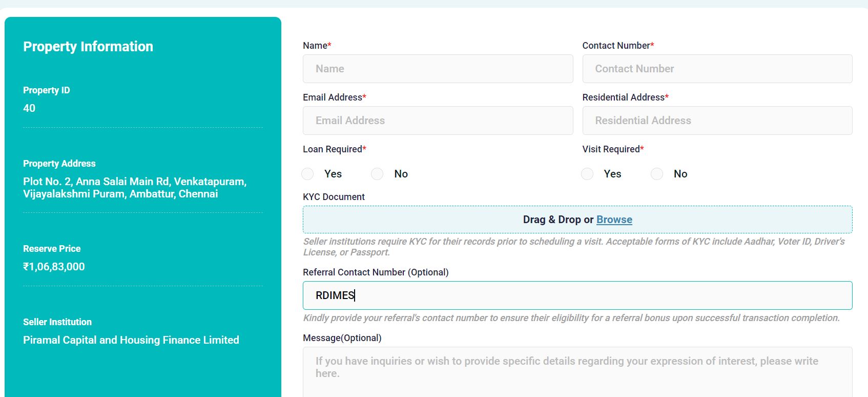Click the Contact Number label above the field

618,46
